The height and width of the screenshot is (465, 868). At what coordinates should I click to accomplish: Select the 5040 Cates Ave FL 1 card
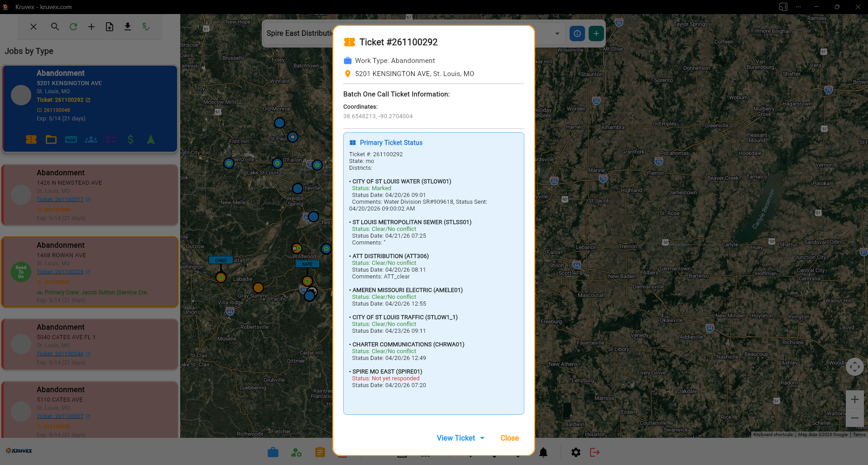(90, 344)
